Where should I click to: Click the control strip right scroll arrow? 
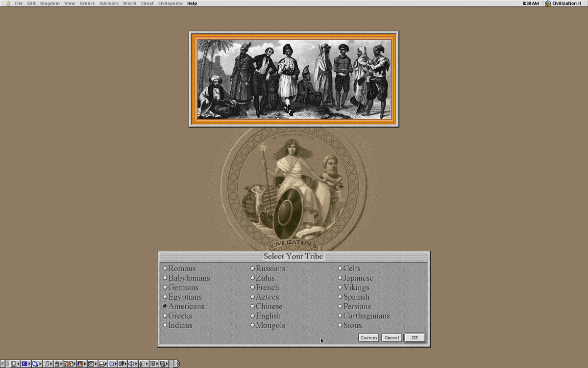coord(171,364)
